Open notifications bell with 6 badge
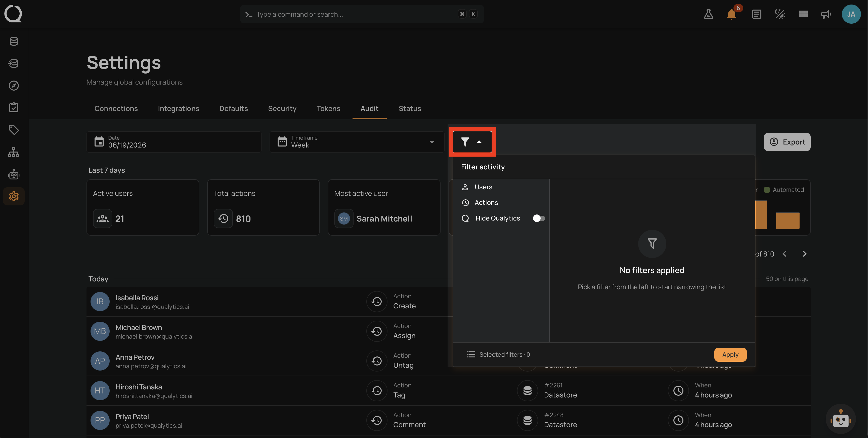This screenshot has height=438, width=868. click(x=732, y=14)
